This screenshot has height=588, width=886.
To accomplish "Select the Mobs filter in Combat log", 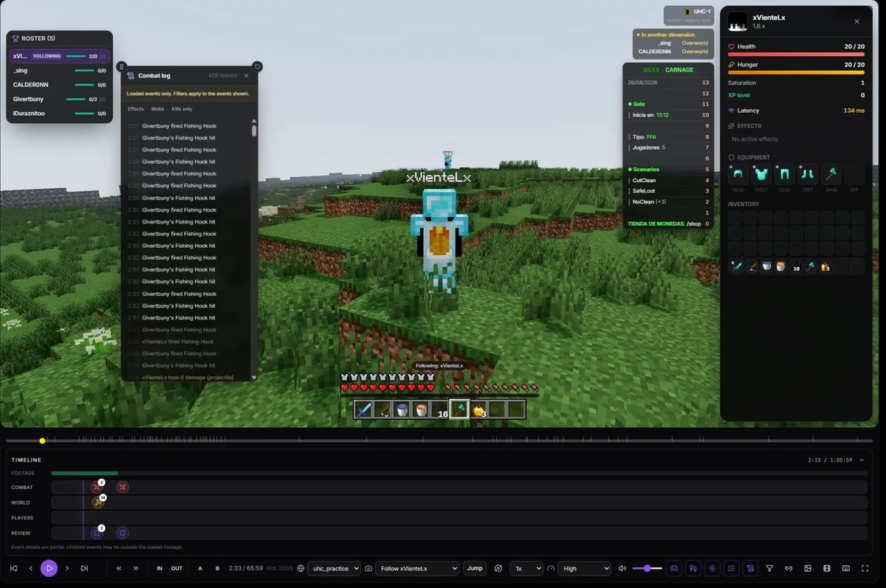I will point(158,109).
